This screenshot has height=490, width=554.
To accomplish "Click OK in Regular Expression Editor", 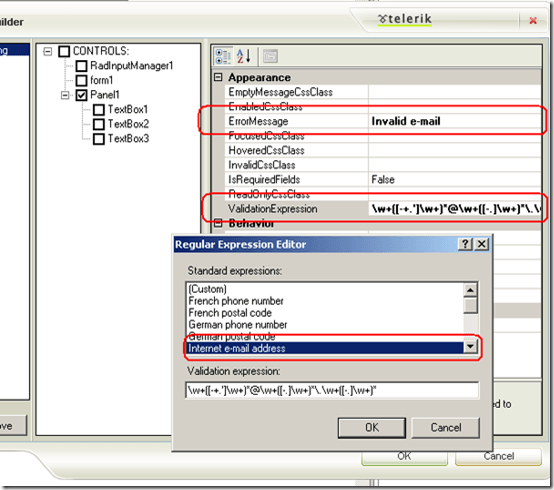I will point(372,427).
